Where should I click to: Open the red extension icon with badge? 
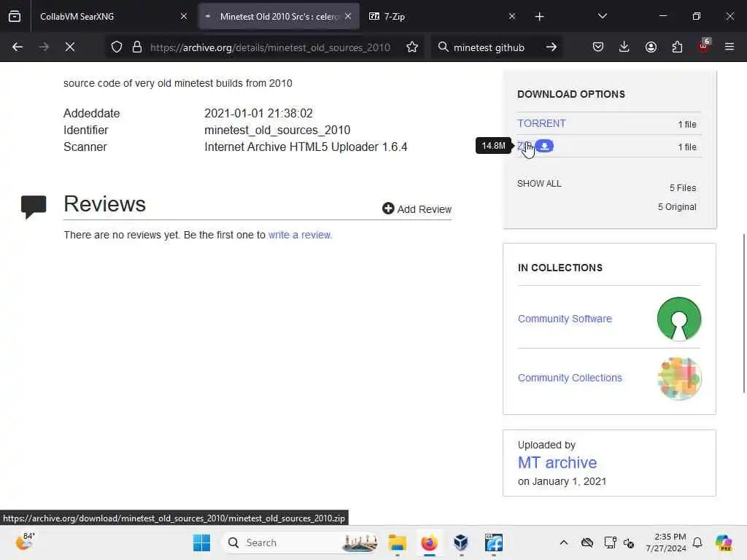tap(704, 46)
